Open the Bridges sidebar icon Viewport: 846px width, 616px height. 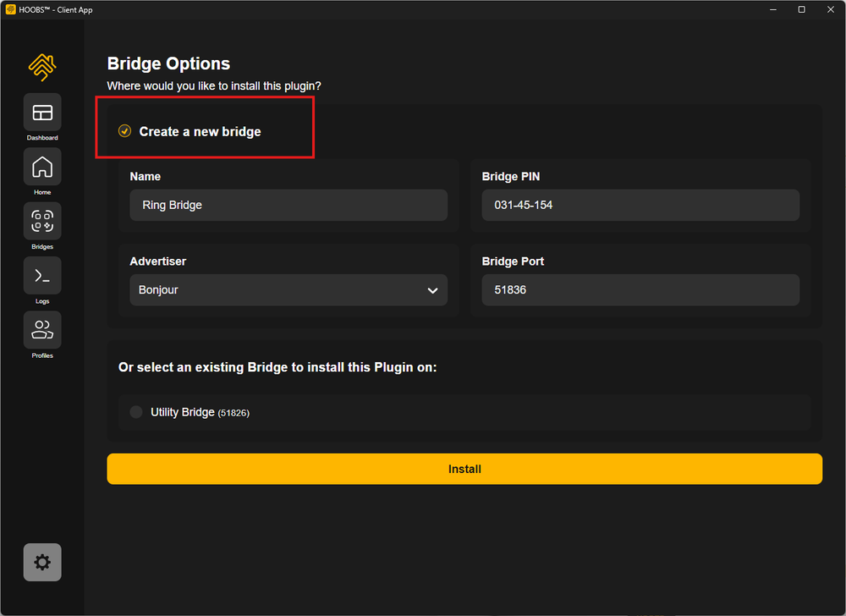pyautogui.click(x=42, y=221)
